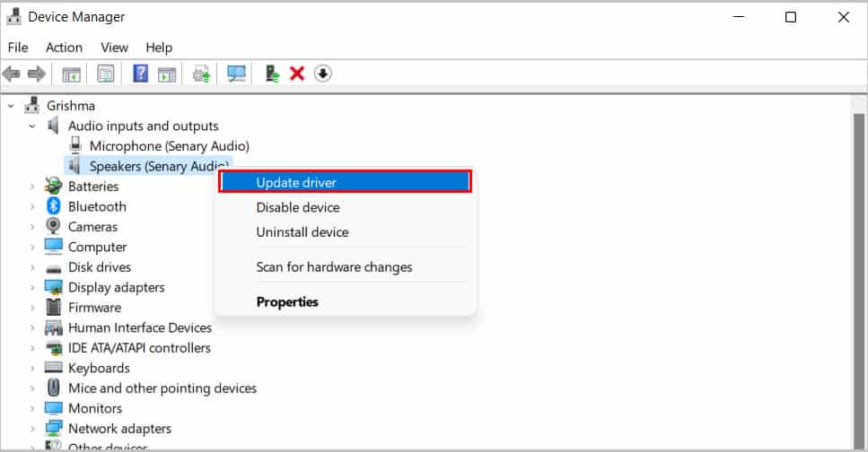Select the Grishma label
Screen dimensions: 868x452
(71, 106)
